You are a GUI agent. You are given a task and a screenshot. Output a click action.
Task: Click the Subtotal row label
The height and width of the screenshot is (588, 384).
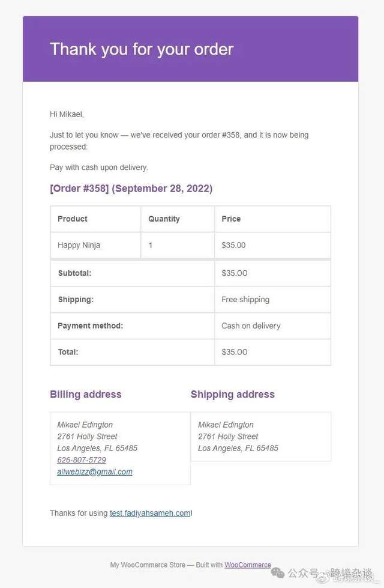[74, 273]
